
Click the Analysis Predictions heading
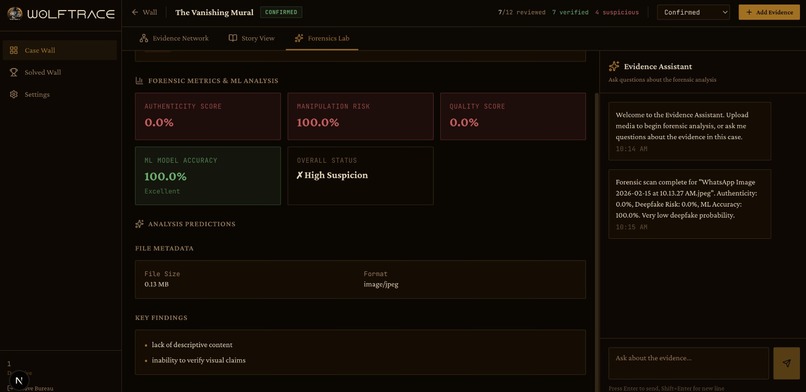192,224
